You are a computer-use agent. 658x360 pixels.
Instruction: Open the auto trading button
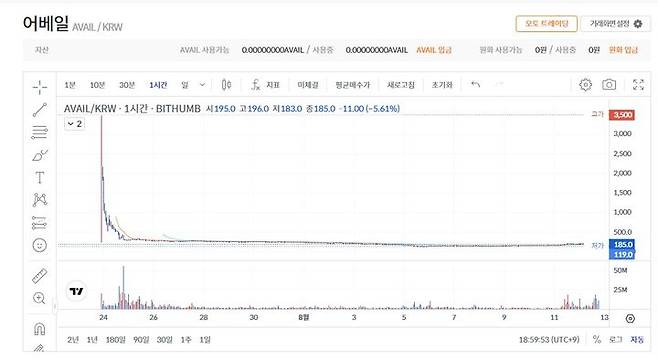pyautogui.click(x=546, y=23)
